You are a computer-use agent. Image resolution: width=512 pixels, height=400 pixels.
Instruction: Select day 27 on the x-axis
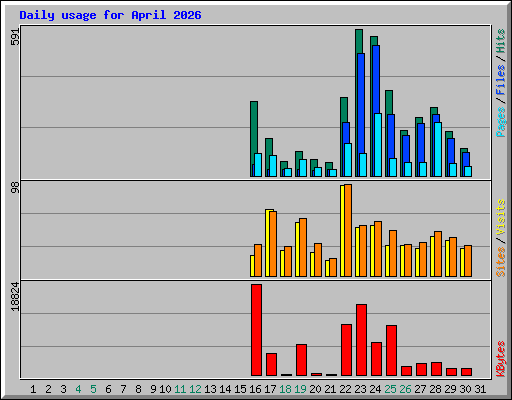tap(421, 389)
